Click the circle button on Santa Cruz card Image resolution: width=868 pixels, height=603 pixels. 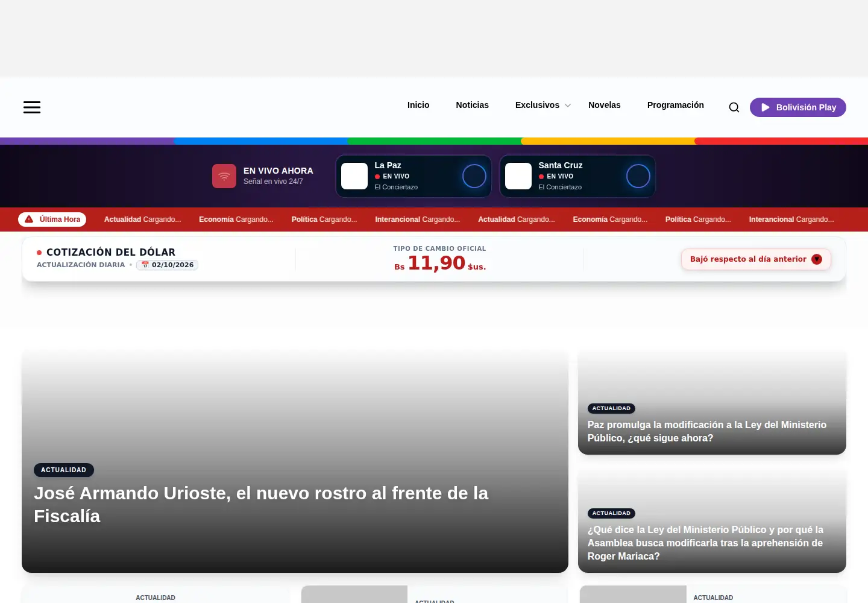[x=638, y=176]
